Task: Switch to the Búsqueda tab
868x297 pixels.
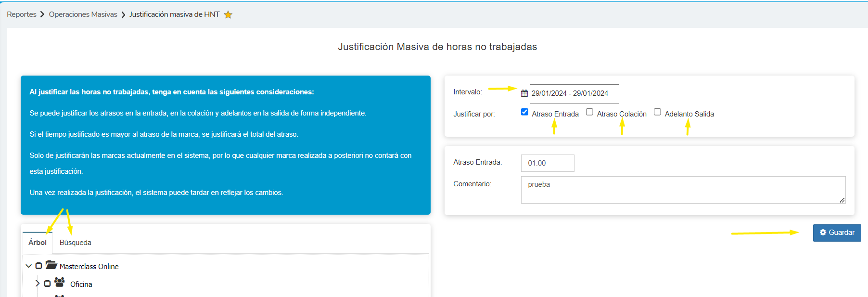Action: (x=75, y=243)
